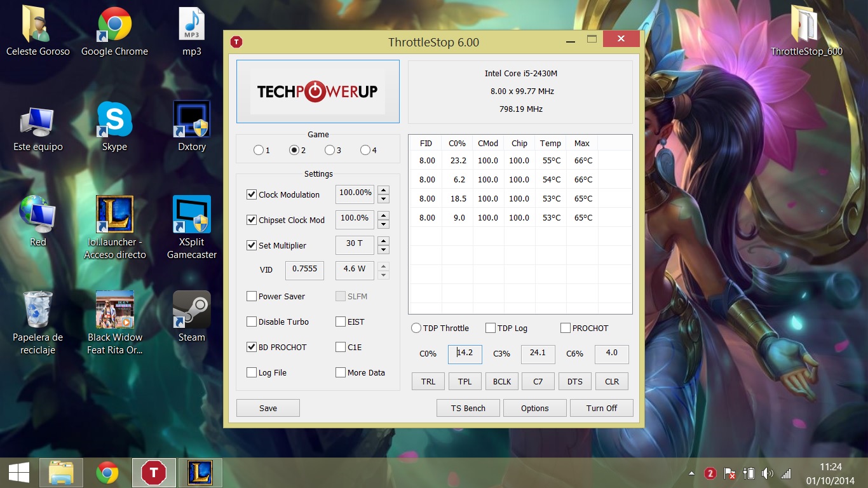Open the volume speaker tray icon
868x488 pixels.
pyautogui.click(x=767, y=474)
